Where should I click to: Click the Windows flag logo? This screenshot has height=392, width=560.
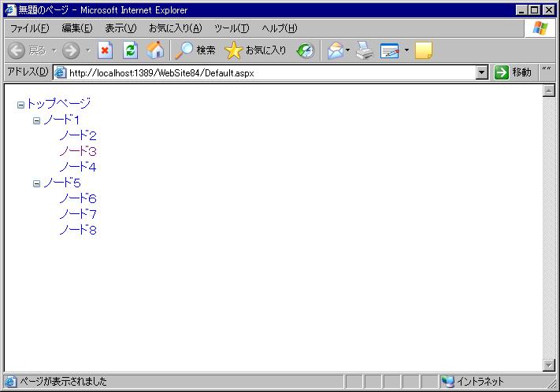point(540,28)
